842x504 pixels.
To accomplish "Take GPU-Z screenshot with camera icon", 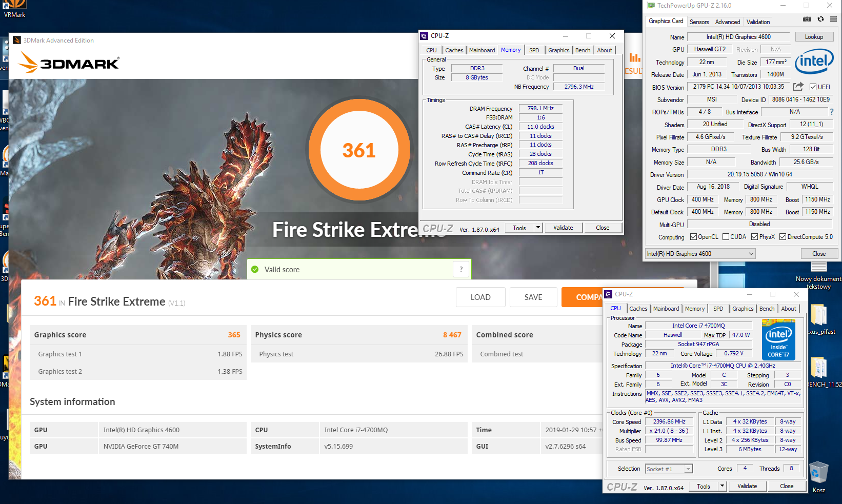I will point(807,19).
